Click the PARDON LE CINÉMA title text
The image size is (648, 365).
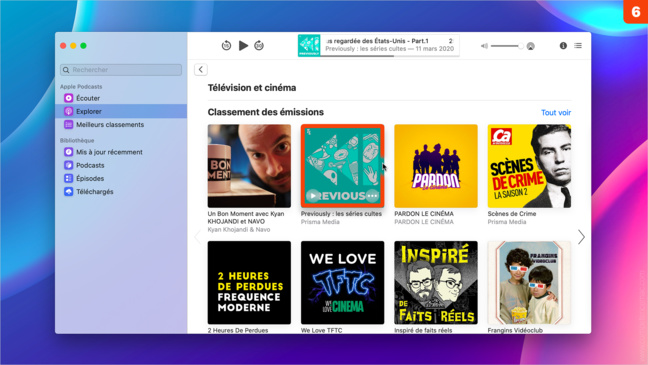424,214
